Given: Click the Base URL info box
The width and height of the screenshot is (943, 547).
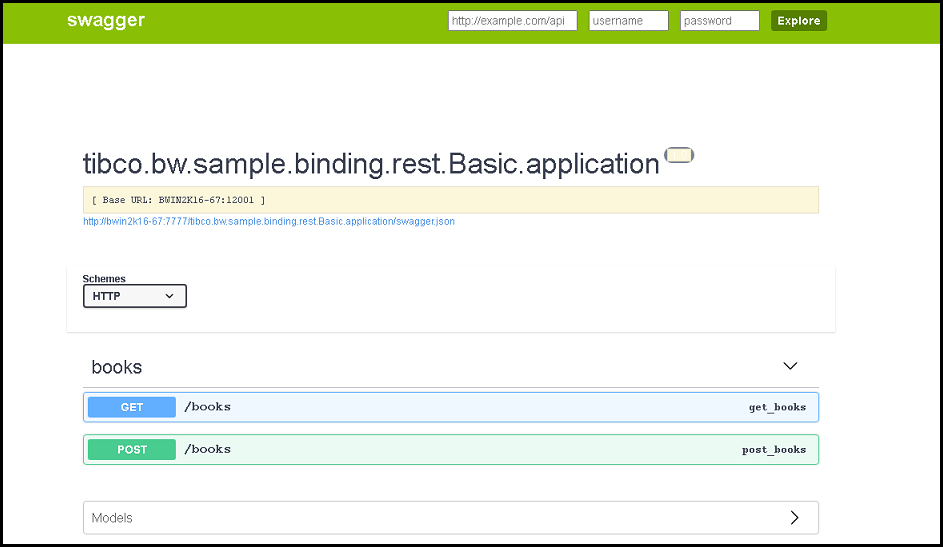Looking at the screenshot, I should (x=451, y=200).
